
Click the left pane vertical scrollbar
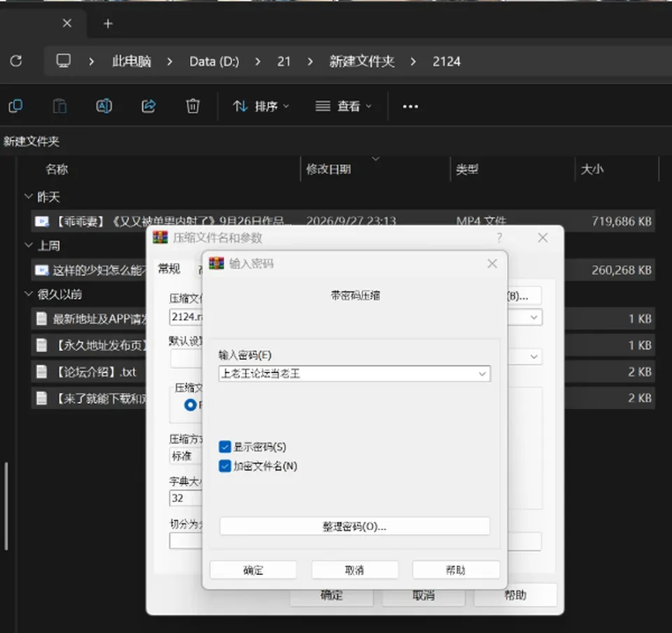coord(6,506)
